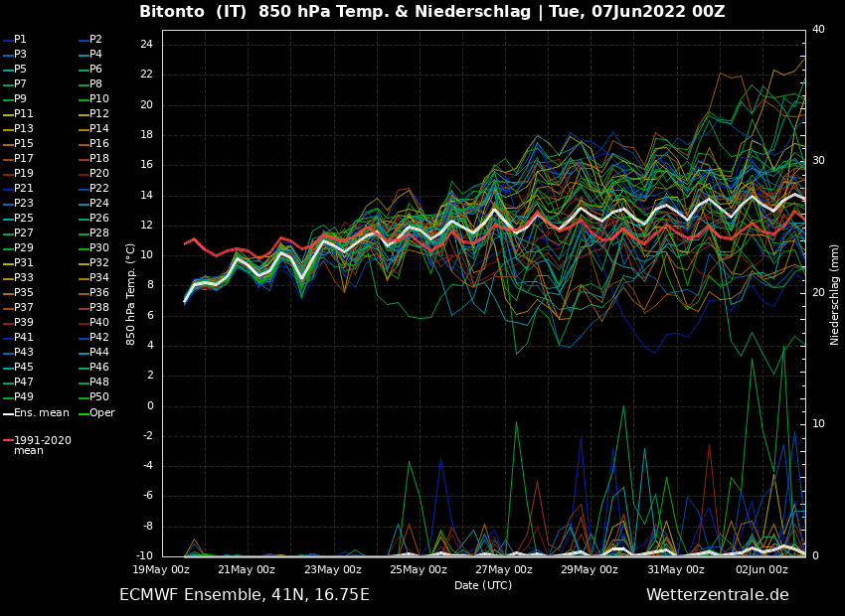Click the 29May 00z date label

(590, 569)
